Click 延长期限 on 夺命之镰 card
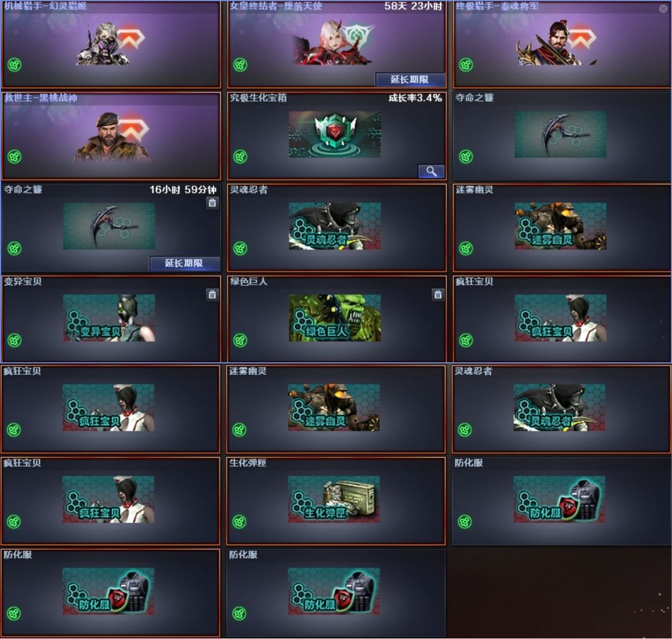This screenshot has width=672, height=639. pyautogui.click(x=184, y=263)
